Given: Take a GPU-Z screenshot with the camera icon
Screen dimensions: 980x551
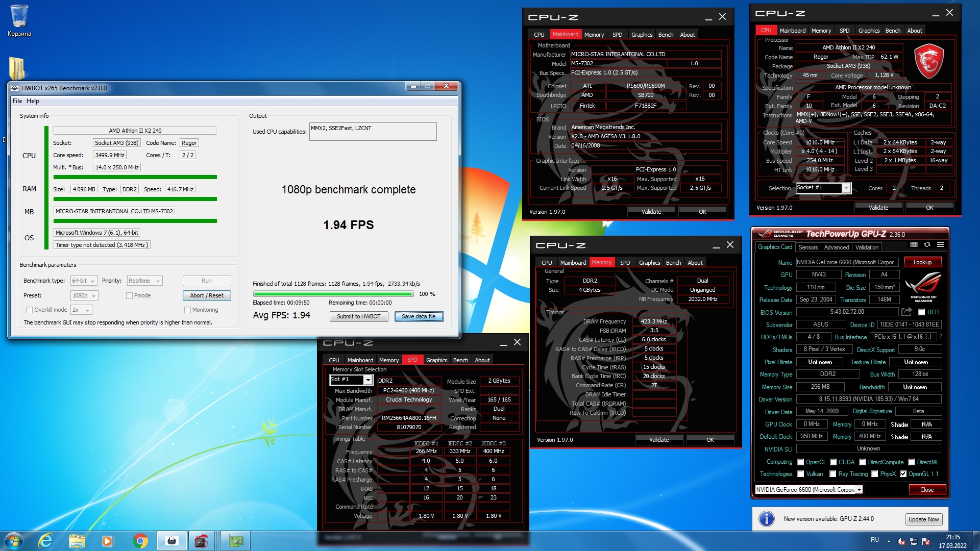Looking at the screenshot, I should point(914,245).
